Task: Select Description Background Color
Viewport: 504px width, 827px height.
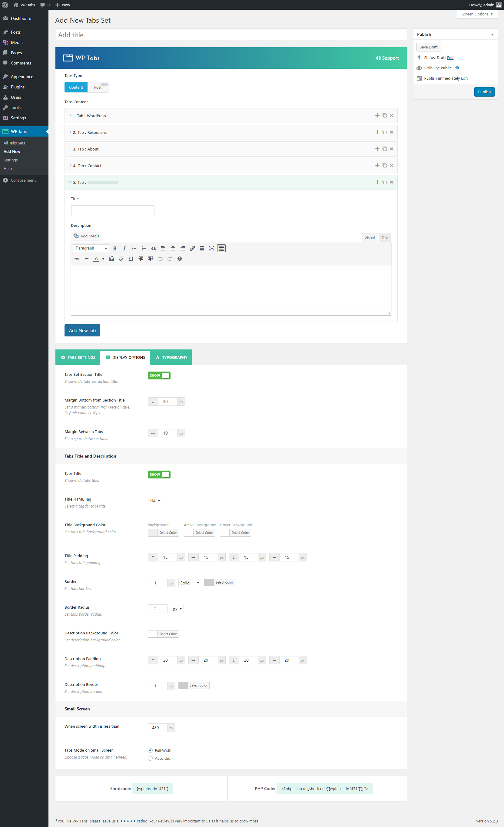Action: [163, 634]
